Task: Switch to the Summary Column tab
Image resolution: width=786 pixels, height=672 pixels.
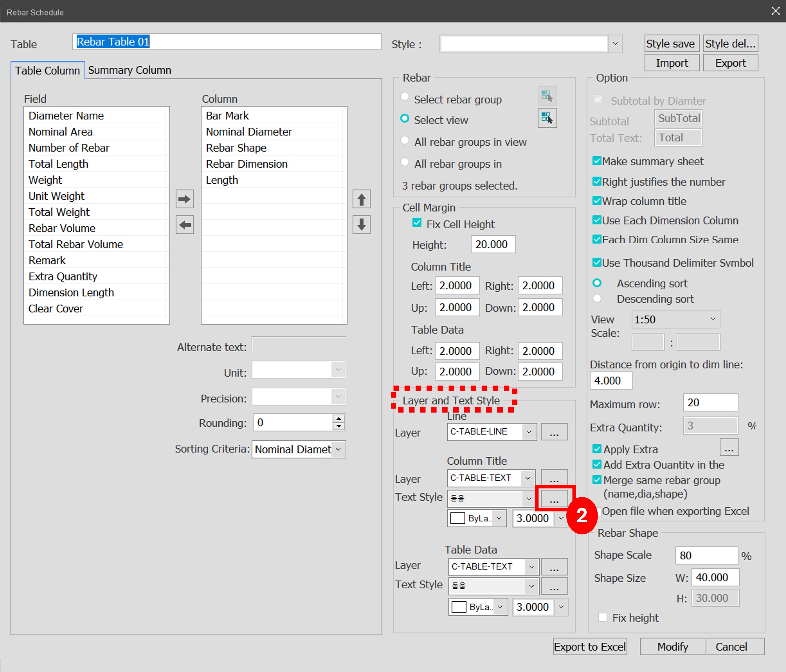Action: pyautogui.click(x=130, y=70)
